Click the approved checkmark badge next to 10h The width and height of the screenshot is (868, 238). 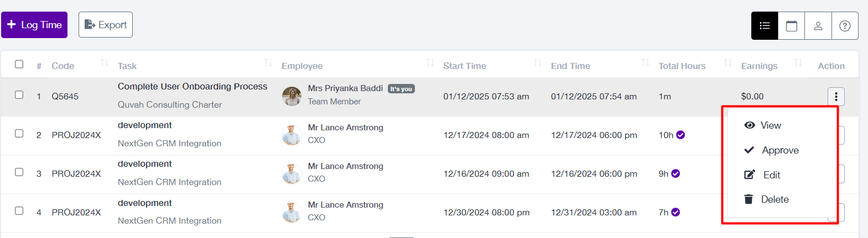[681, 135]
